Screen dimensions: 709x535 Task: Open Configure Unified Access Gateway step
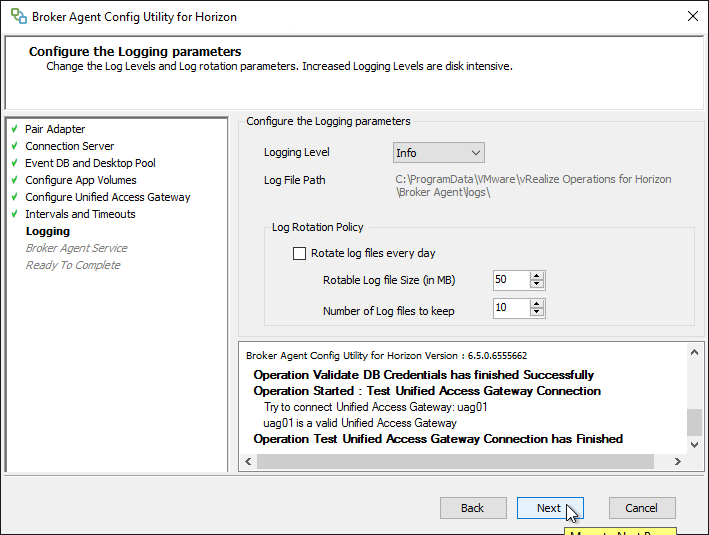click(108, 197)
